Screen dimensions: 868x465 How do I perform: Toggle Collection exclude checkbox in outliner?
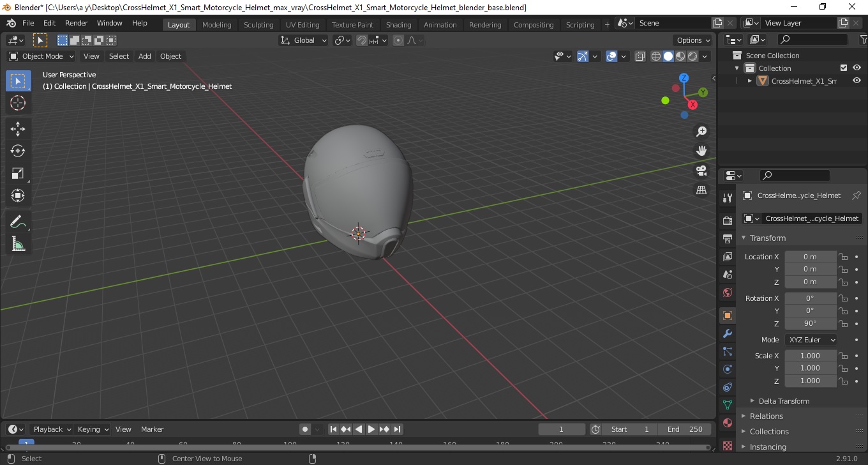click(x=844, y=68)
